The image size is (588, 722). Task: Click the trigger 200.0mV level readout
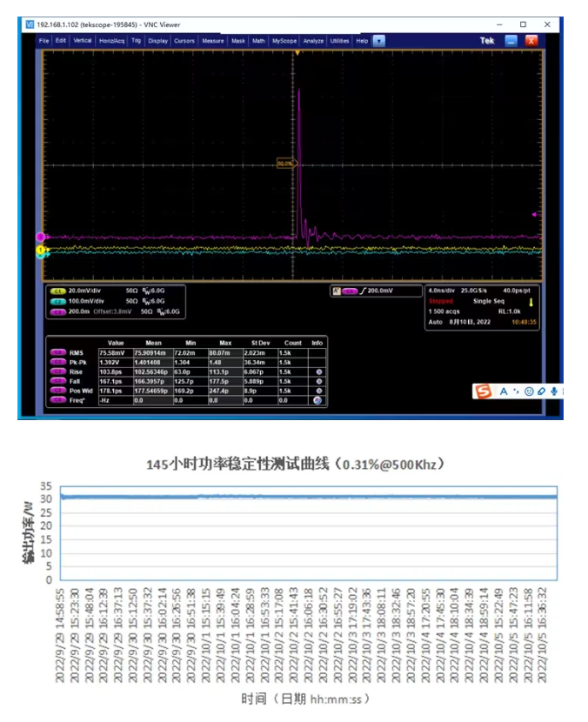[x=378, y=291]
